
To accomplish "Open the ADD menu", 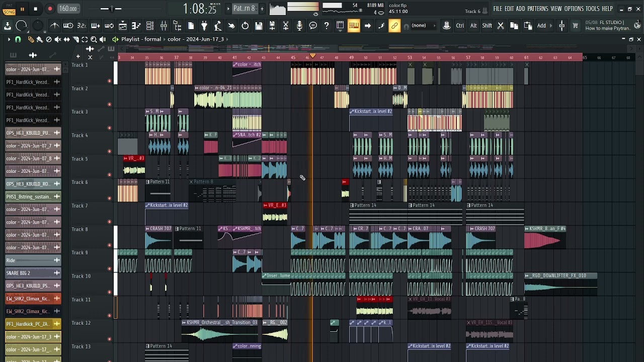I will pyautogui.click(x=520, y=9).
